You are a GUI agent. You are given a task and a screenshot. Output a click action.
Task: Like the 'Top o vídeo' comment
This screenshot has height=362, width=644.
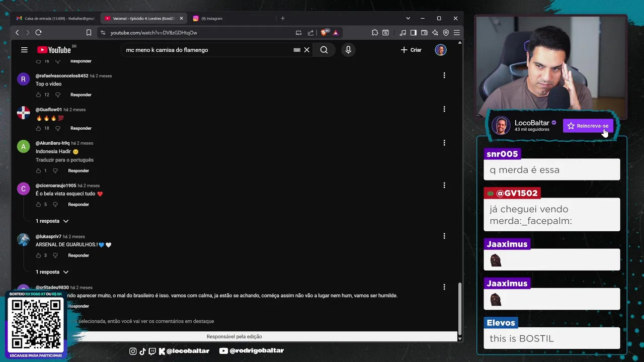pyautogui.click(x=38, y=95)
